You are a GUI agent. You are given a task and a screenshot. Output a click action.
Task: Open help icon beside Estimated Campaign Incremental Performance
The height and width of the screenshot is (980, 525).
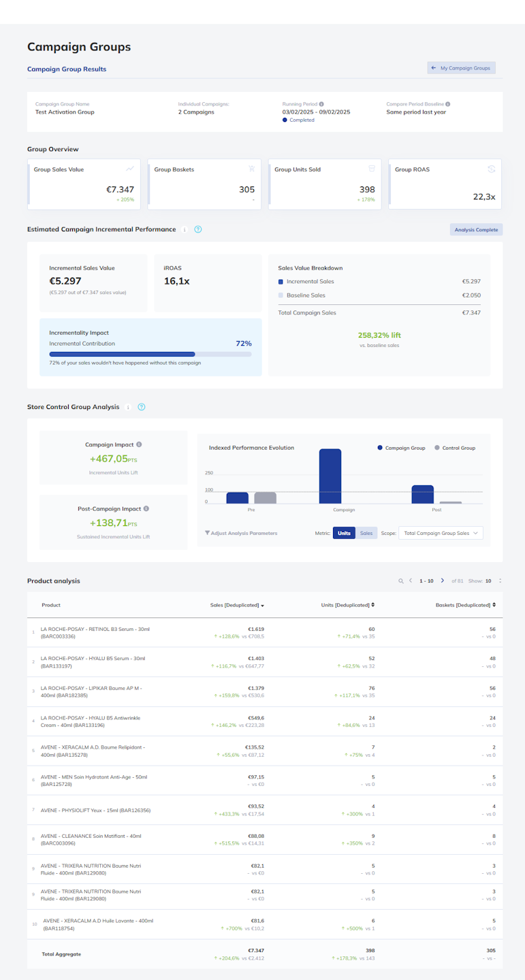coord(197,229)
